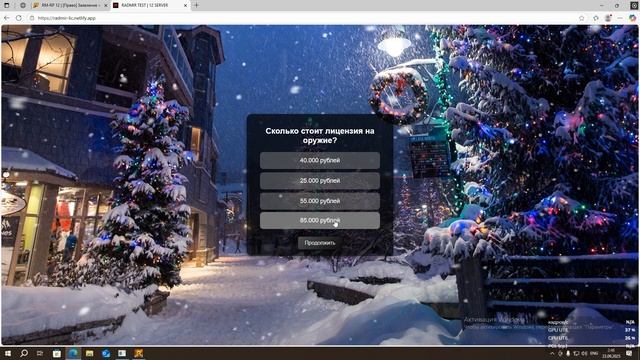Open the browser settings and more menu
The height and width of the screenshot is (360, 640).
pyautogui.click(x=620, y=18)
